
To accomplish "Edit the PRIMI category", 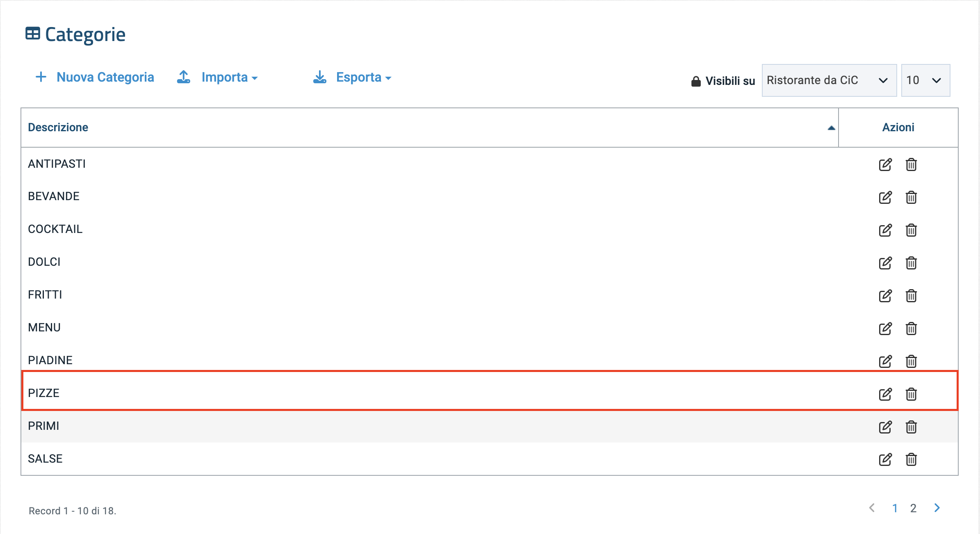I will point(885,427).
